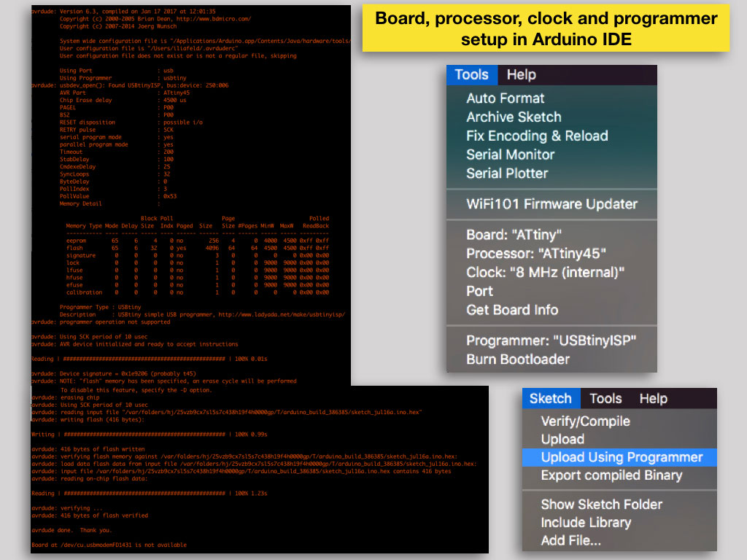Open the highlighted Sketch menu

[x=551, y=399]
